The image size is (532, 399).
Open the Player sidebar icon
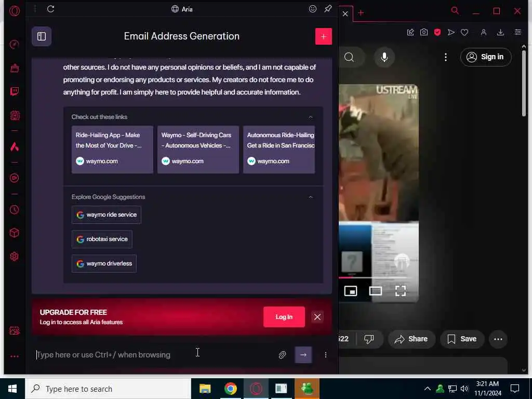click(14, 178)
